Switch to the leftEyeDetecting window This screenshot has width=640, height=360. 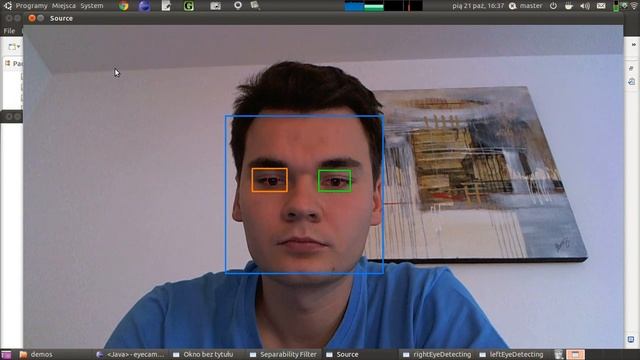pos(512,354)
